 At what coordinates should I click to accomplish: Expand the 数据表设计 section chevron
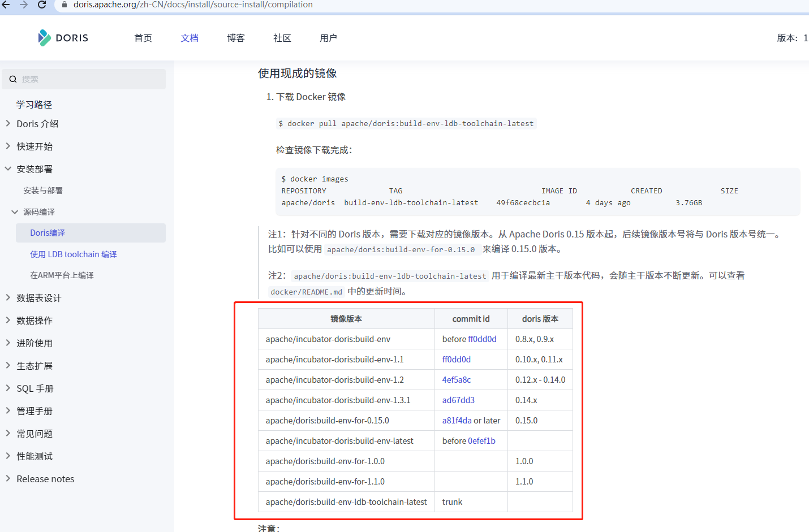click(x=8, y=297)
